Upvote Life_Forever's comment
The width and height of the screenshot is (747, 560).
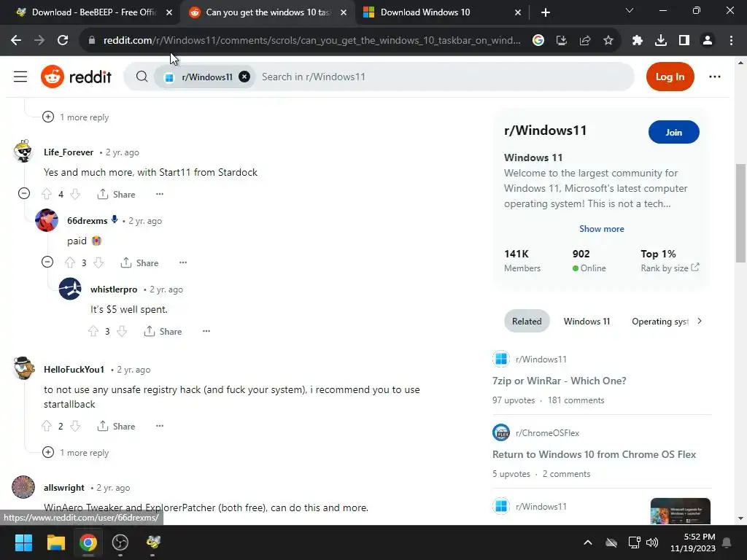[47, 194]
